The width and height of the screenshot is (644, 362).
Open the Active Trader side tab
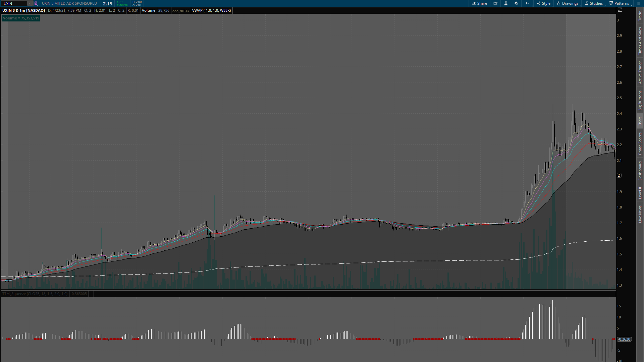tap(640, 72)
